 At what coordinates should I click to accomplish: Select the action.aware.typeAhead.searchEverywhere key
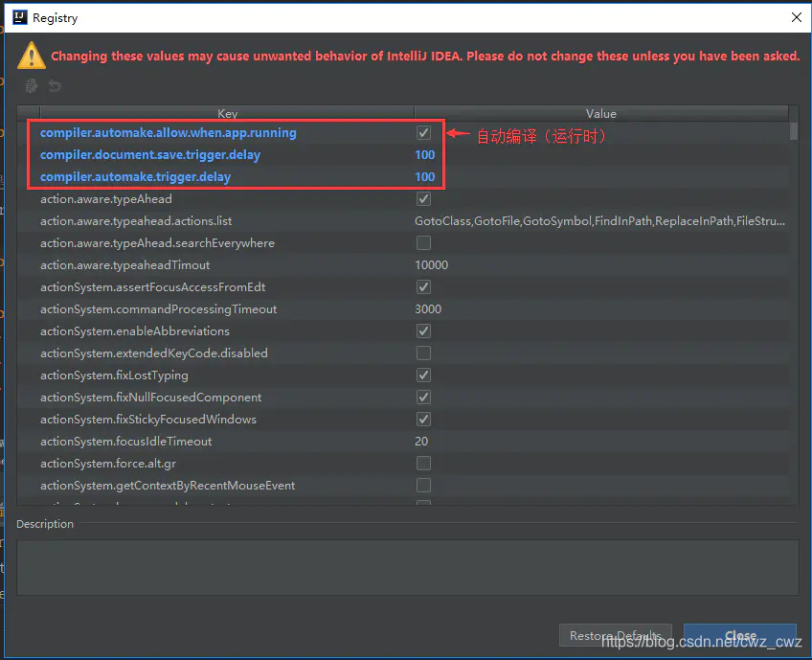[x=157, y=243]
